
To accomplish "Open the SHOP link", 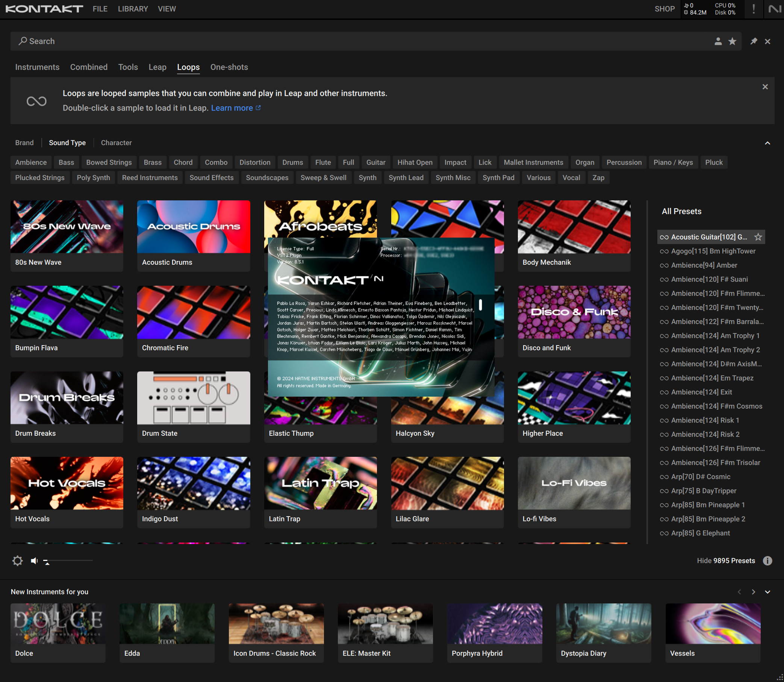I will pos(664,9).
